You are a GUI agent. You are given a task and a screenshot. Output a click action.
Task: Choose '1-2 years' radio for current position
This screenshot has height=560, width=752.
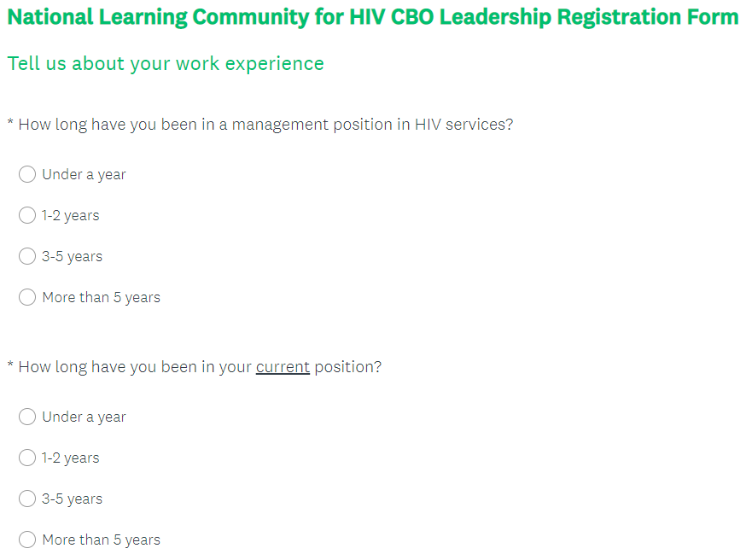pos(27,458)
